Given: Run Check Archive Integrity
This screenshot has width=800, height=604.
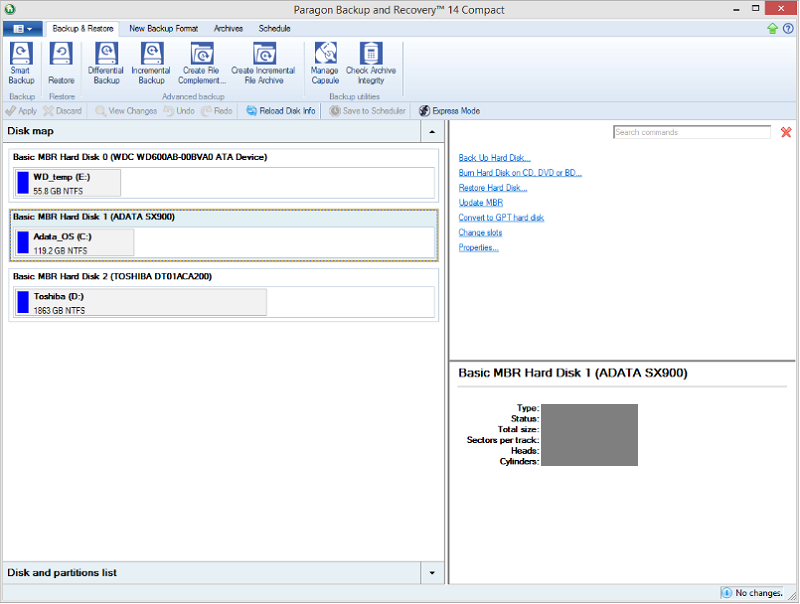Looking at the screenshot, I should pos(371,63).
